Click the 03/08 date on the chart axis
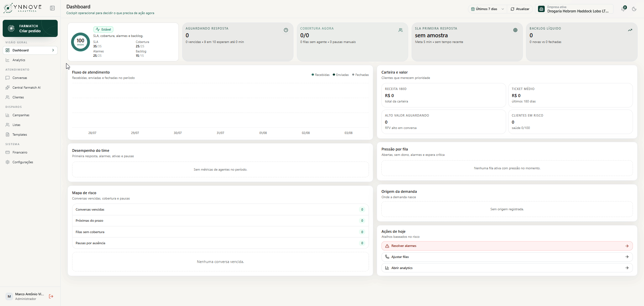644x306 pixels. point(348,133)
